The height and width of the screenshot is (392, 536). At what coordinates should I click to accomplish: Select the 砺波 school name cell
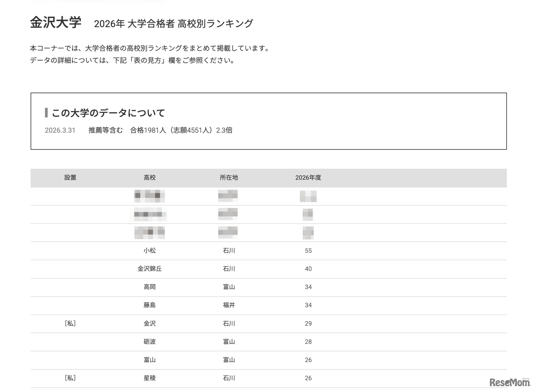coord(149,342)
